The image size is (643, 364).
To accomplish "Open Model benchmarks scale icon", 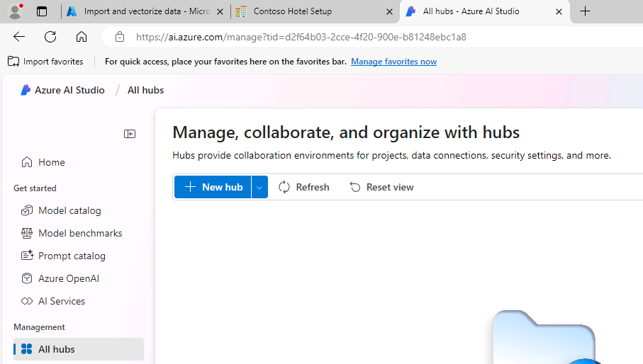I will 27,233.
